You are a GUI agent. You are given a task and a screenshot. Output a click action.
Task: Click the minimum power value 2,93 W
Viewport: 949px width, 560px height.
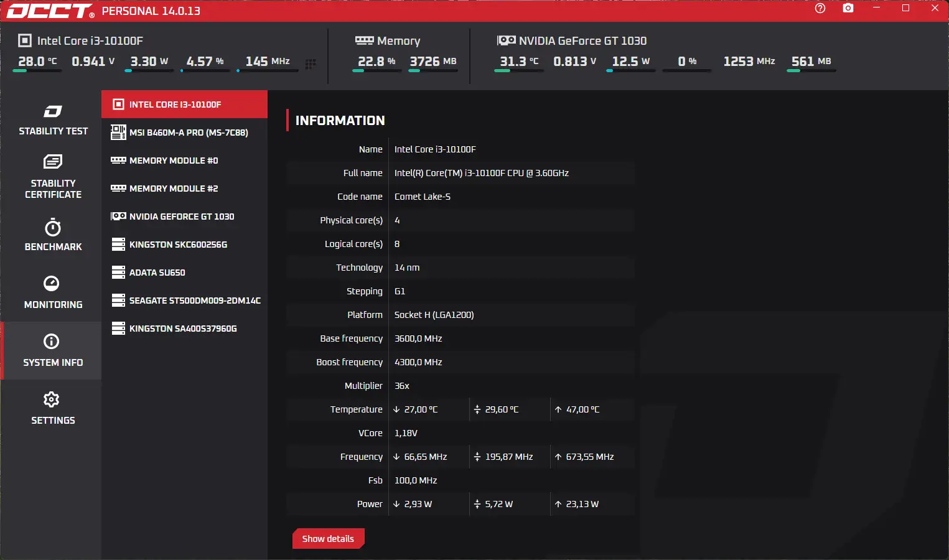tap(418, 504)
